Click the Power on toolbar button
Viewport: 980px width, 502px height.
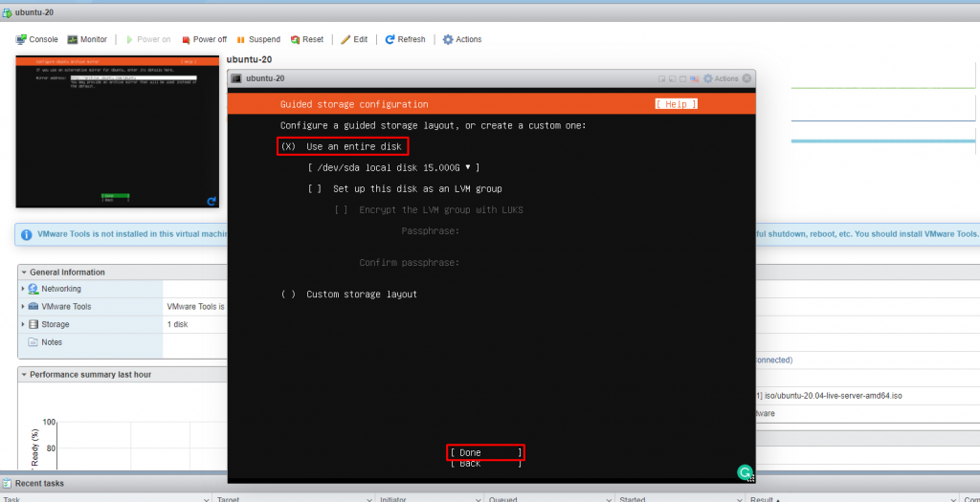(x=148, y=39)
